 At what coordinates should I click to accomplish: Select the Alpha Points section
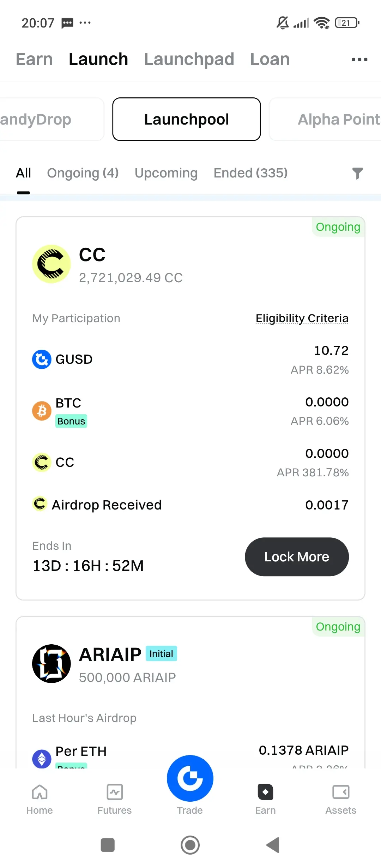[325, 119]
